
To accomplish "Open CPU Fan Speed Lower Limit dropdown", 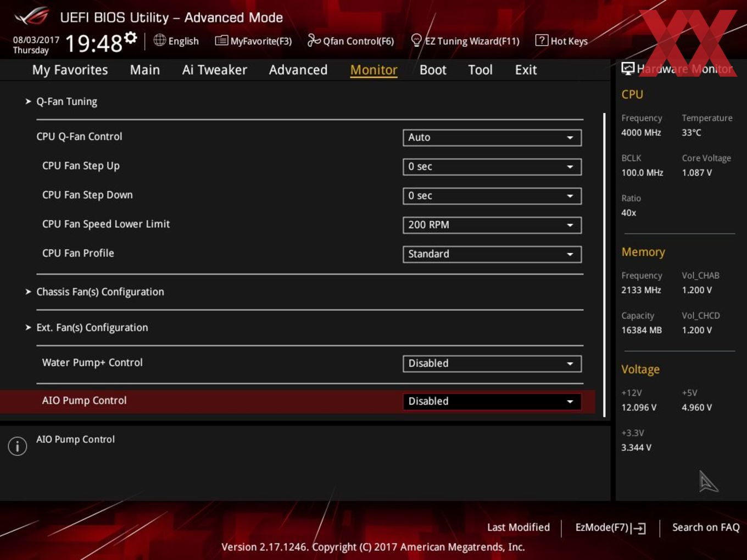I will (x=492, y=225).
